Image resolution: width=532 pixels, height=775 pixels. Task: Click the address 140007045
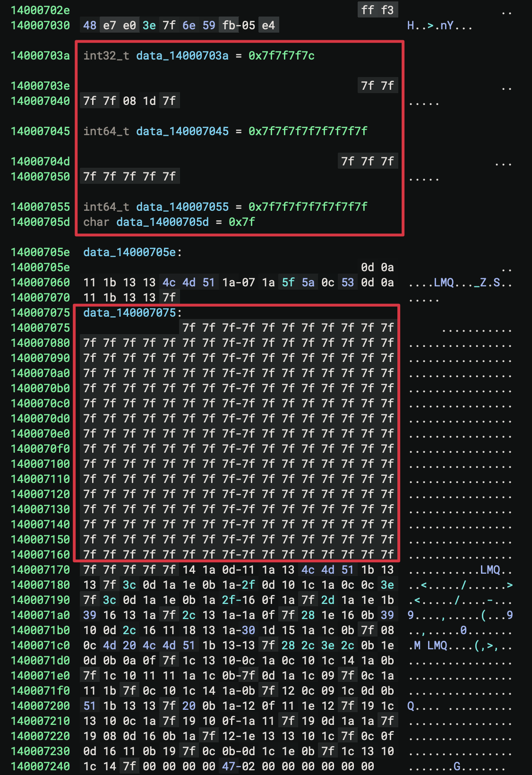(x=40, y=131)
